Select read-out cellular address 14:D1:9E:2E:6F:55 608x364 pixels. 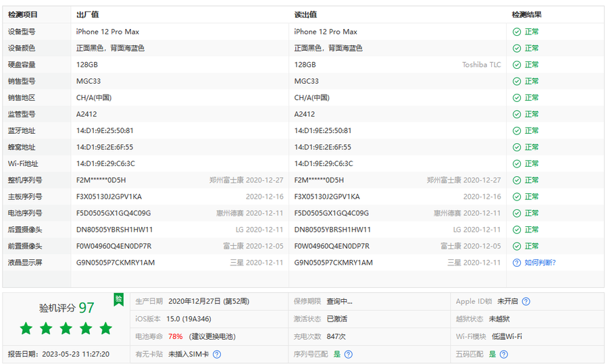point(323,147)
